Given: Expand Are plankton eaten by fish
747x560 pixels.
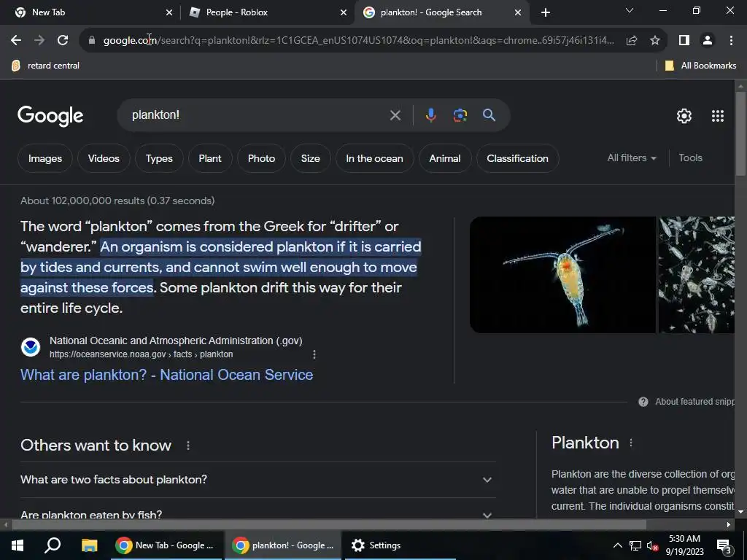Looking at the screenshot, I should (x=258, y=514).
